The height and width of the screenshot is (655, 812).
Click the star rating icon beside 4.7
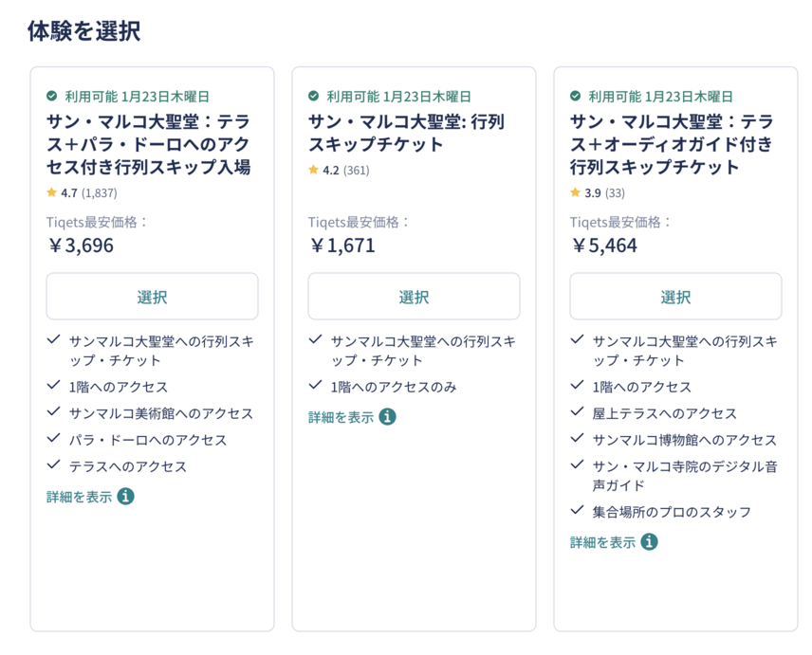tap(52, 192)
